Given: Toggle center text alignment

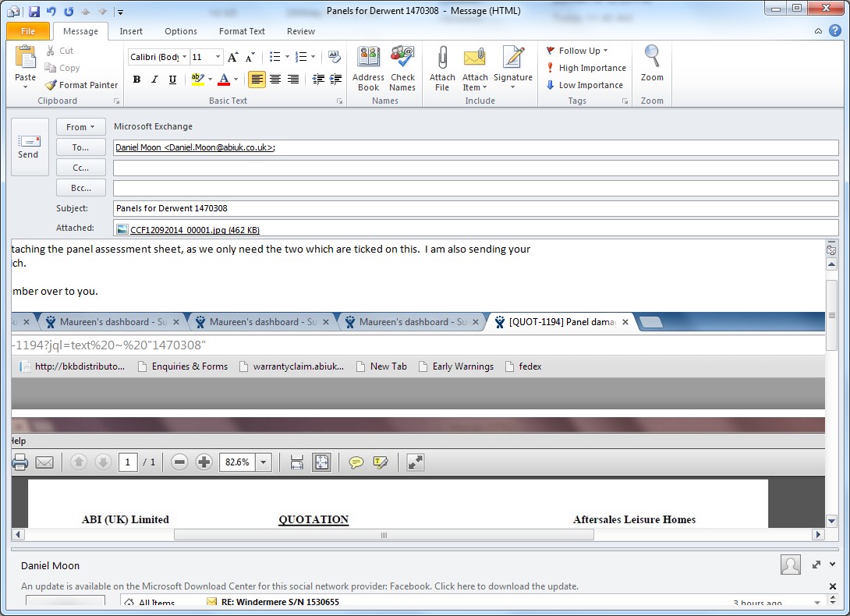Looking at the screenshot, I should [x=274, y=80].
